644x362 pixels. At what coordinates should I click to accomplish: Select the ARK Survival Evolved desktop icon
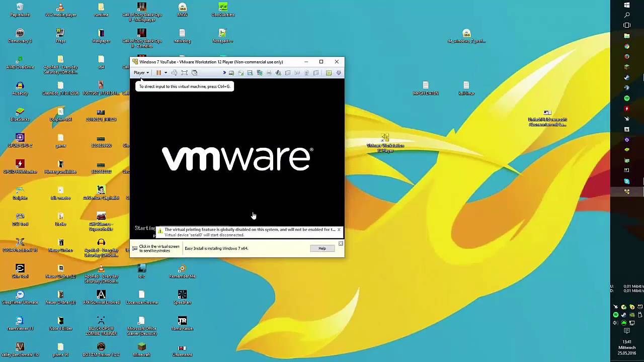click(x=101, y=297)
